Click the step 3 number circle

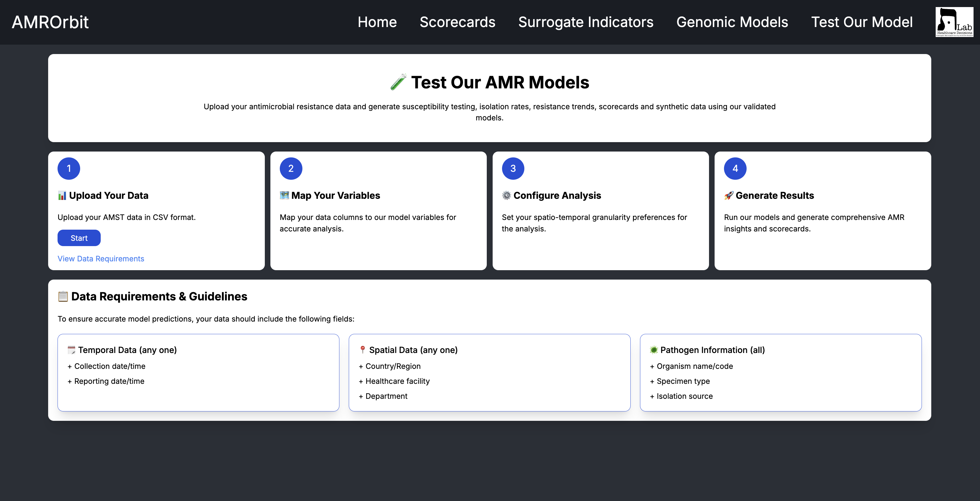click(x=513, y=169)
